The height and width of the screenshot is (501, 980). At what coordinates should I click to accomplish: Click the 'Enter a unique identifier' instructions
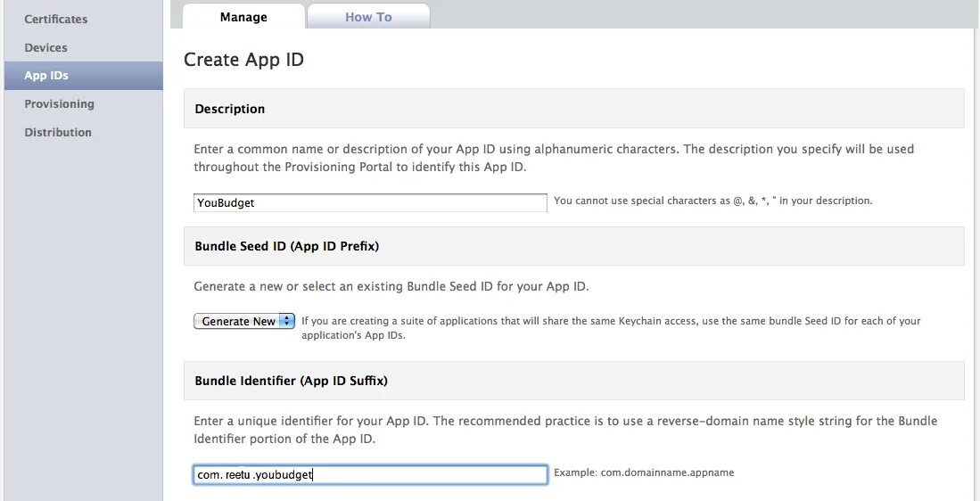tap(565, 430)
